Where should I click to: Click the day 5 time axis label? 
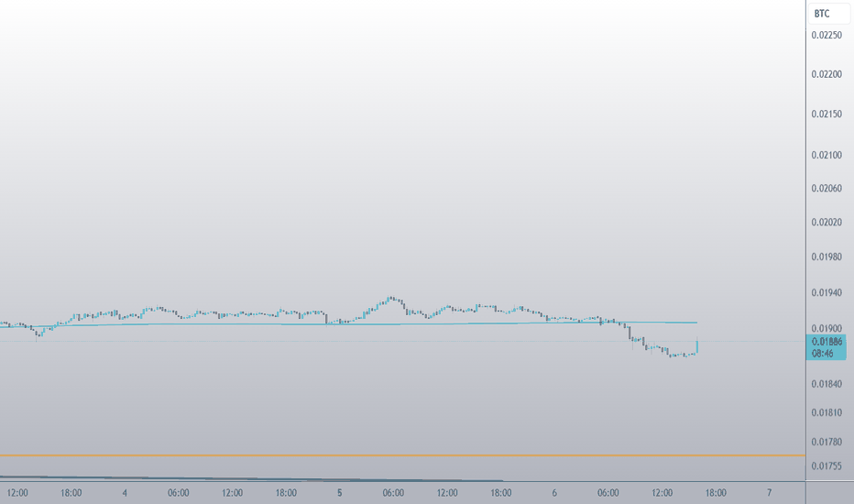point(339,493)
